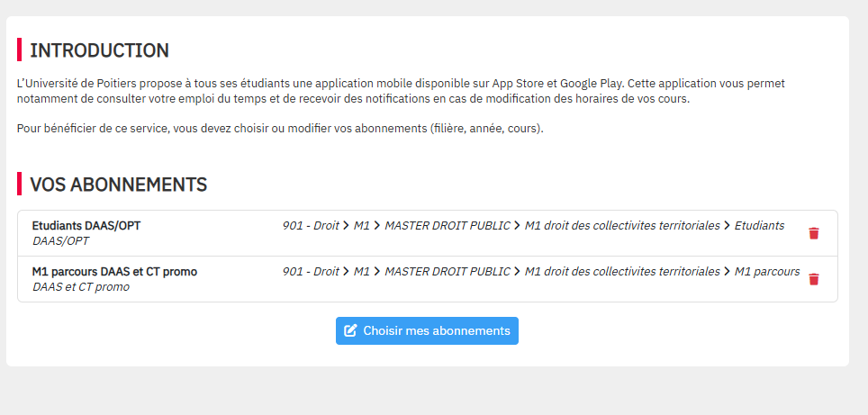Click the chevron after 901 - Droit in first row

coord(347,226)
